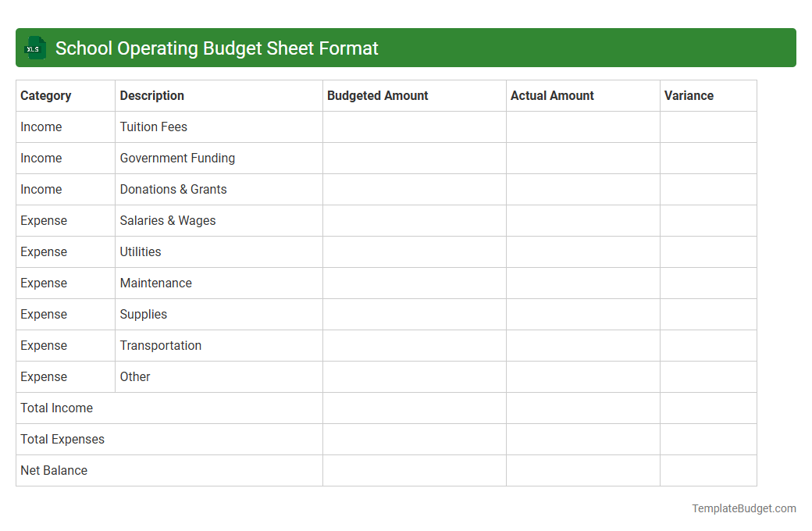Select the Net Balance row label

pyautogui.click(x=54, y=470)
